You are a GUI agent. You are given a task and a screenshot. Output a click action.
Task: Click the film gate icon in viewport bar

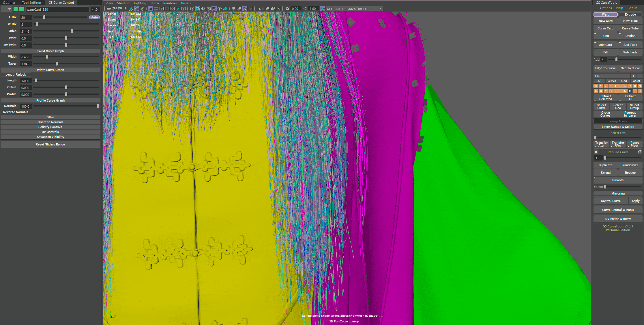click(156, 9)
